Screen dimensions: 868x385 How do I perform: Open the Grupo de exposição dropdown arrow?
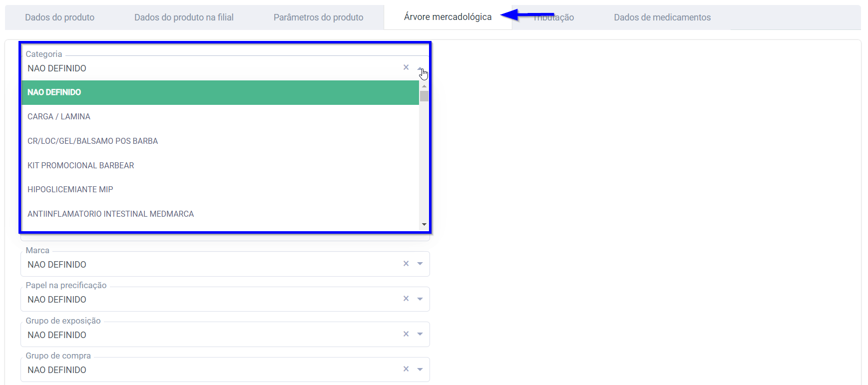420,334
